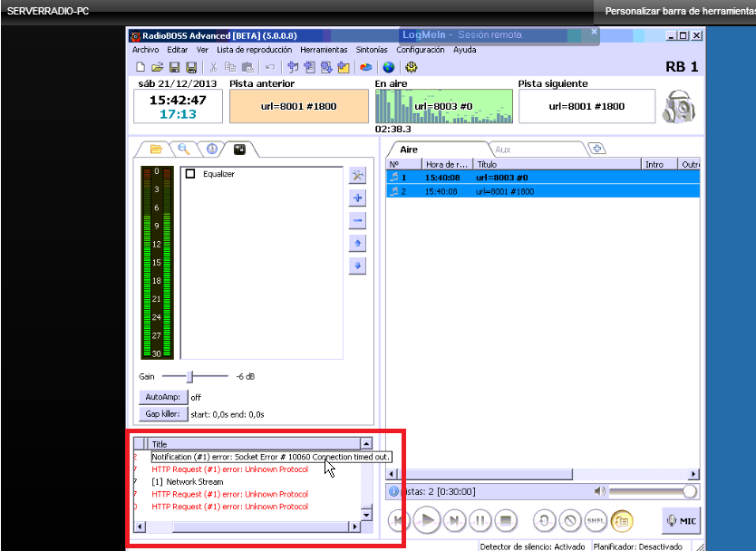The image size is (756, 551).
Task: Click the Pause button
Action: [480, 520]
